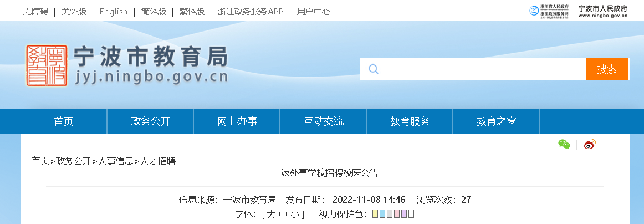Click the publish date 2022-11-08 14:46

tap(369, 200)
